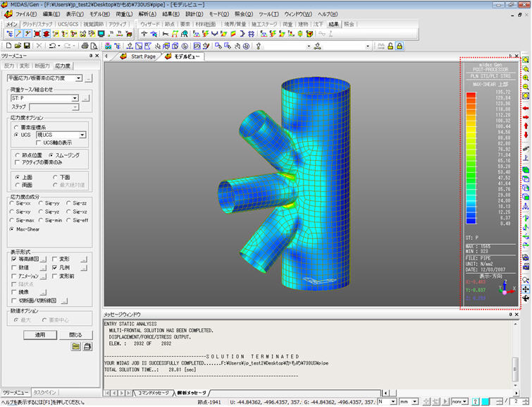Click the 節点-1941 status bar entry
The image size is (532, 407).
(x=209, y=402)
